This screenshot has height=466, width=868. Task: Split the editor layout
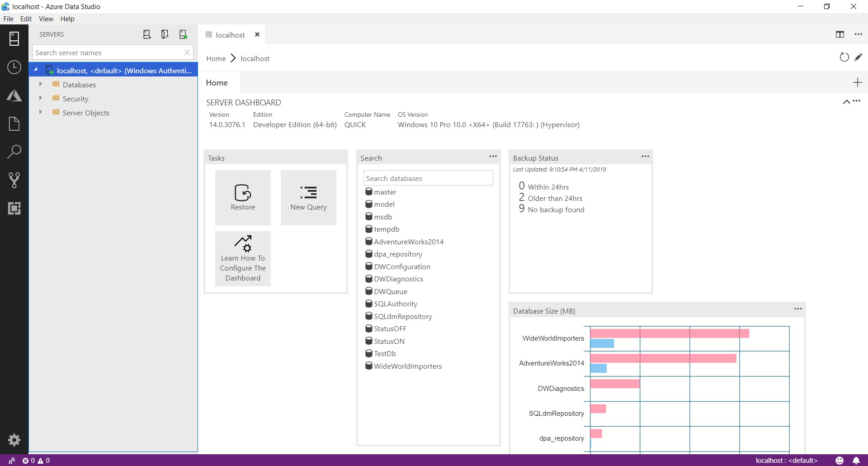point(840,34)
